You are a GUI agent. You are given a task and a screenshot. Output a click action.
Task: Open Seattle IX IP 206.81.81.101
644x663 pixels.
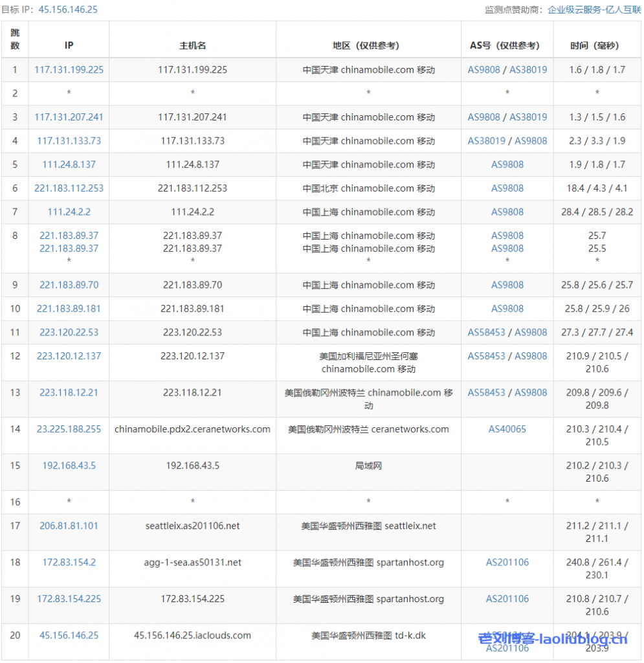pos(69,526)
